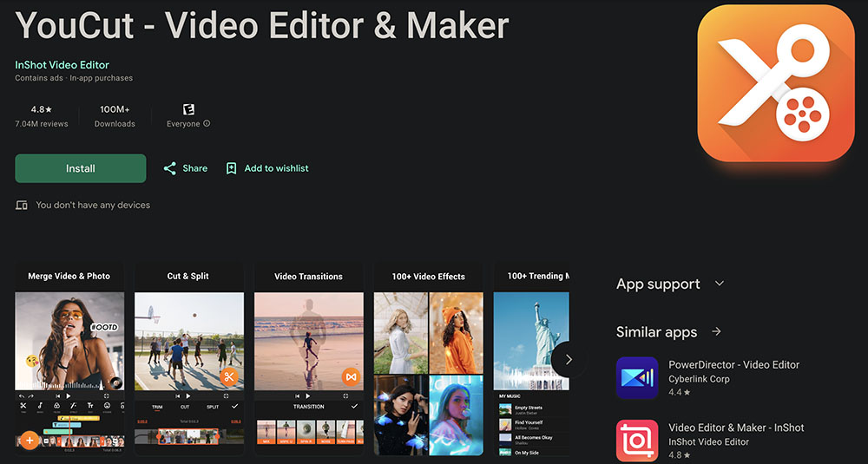Click the App support heading
Viewport: 868px width, 464px height.
click(x=658, y=284)
